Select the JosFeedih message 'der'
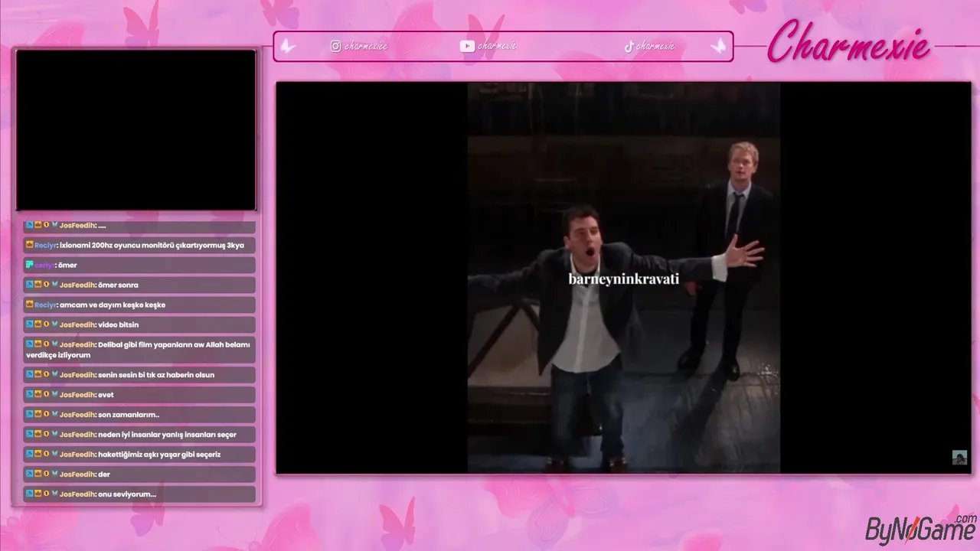The image size is (980, 551). pyautogui.click(x=139, y=474)
